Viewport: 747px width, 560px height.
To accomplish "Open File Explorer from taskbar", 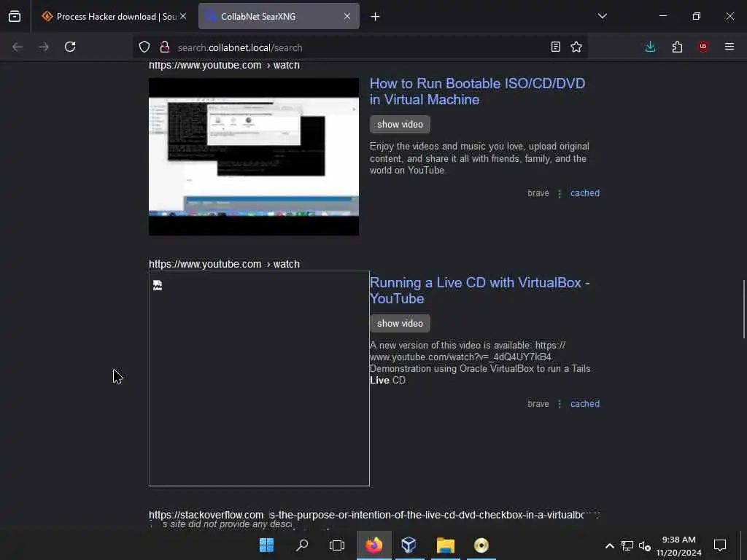I will click(446, 545).
